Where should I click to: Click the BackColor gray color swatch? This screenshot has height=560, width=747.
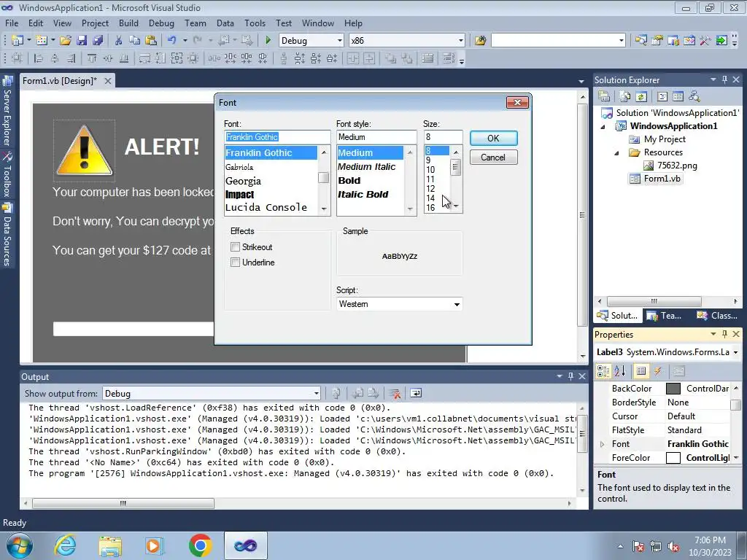coord(673,389)
